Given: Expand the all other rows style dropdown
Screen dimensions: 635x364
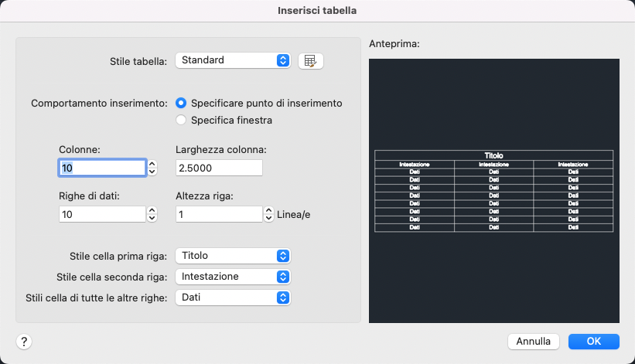Looking at the screenshot, I should pyautogui.click(x=233, y=297).
